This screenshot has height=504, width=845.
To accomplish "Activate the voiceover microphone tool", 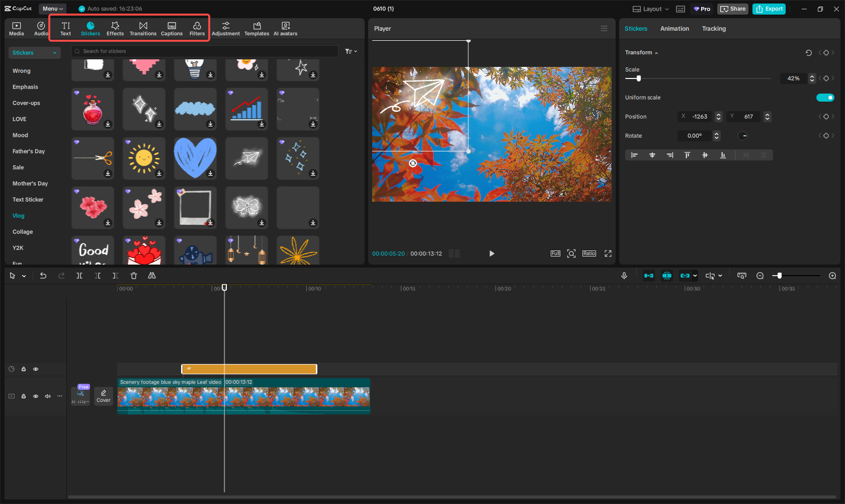I will coord(624,276).
